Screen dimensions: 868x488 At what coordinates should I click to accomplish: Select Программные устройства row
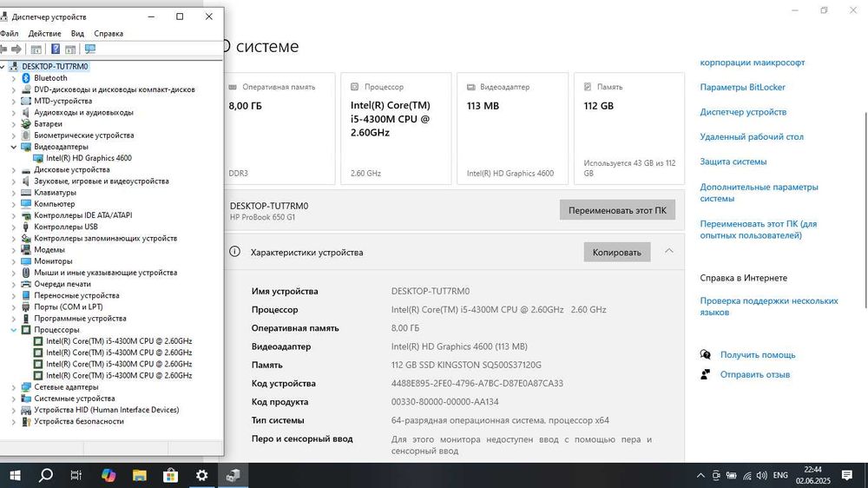[80, 319]
